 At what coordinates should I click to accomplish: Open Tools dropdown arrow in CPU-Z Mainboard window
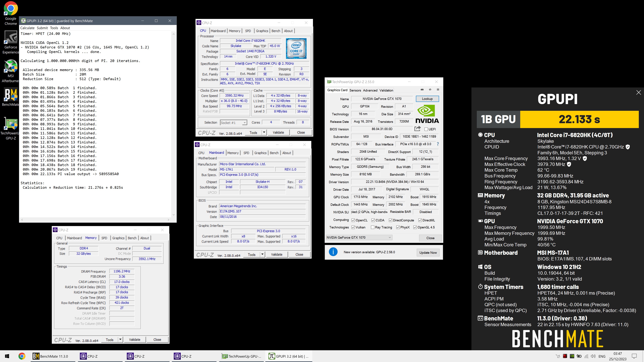pos(262,254)
